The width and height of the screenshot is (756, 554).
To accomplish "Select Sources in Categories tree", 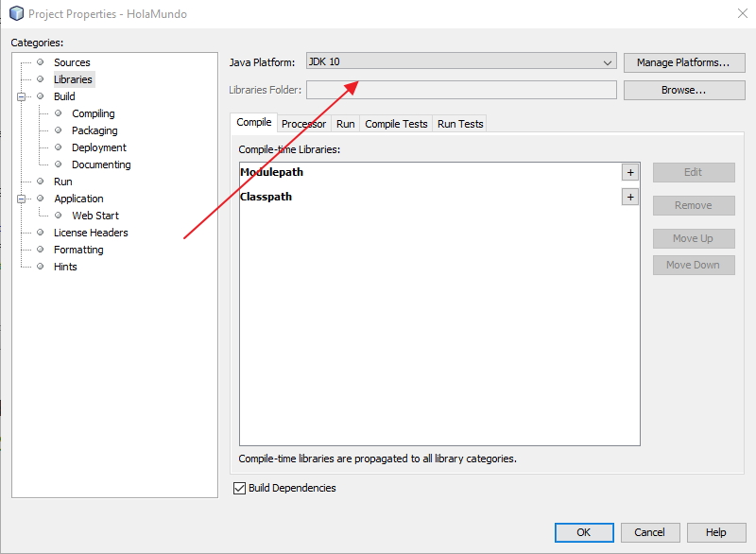I will point(72,62).
